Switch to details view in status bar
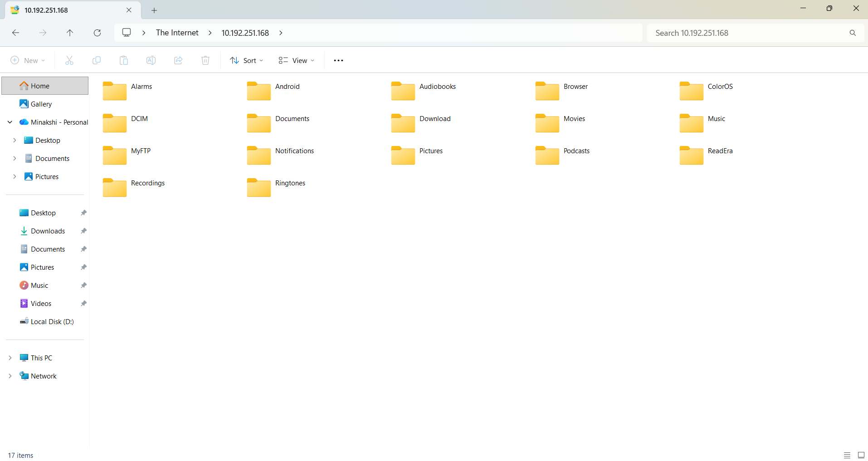The width and height of the screenshot is (868, 461). 847,455
